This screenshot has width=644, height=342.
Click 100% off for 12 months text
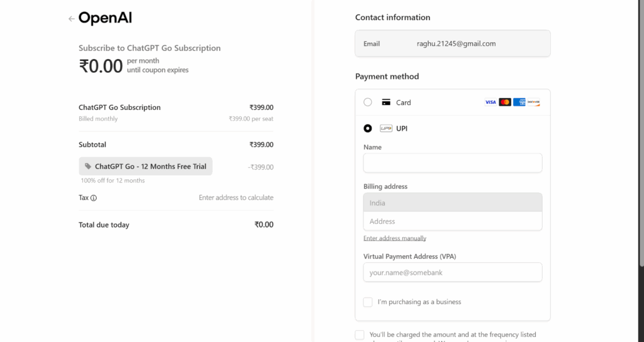pos(113,180)
